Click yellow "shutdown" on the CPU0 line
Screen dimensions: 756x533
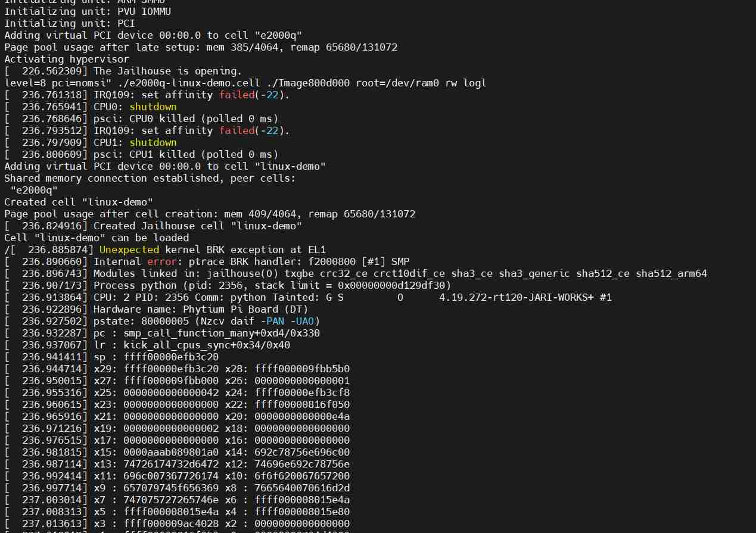pos(153,107)
